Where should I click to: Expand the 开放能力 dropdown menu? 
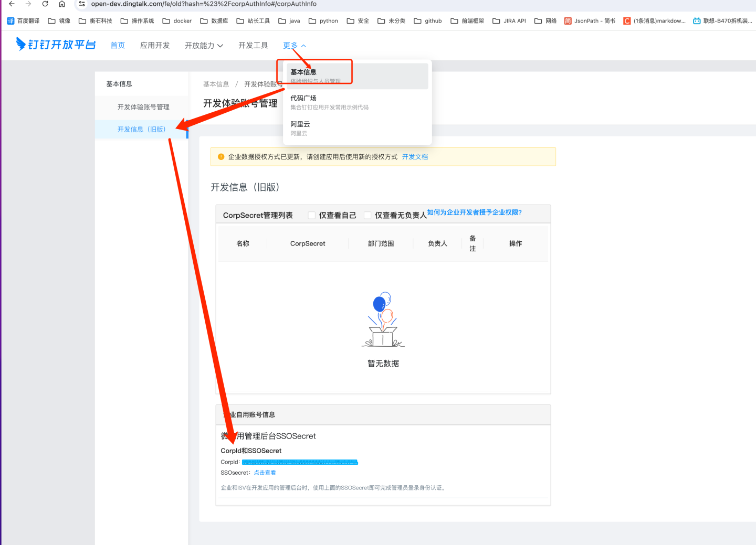coord(204,46)
